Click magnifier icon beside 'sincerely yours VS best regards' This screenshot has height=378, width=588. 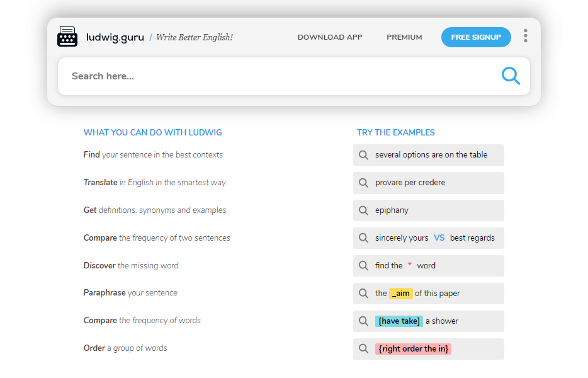363,238
